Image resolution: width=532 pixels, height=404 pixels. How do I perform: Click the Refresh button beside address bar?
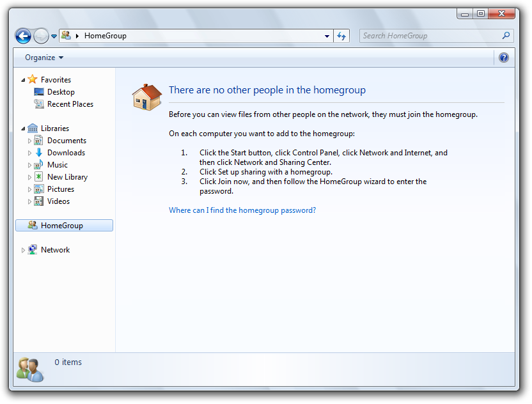pyautogui.click(x=341, y=36)
